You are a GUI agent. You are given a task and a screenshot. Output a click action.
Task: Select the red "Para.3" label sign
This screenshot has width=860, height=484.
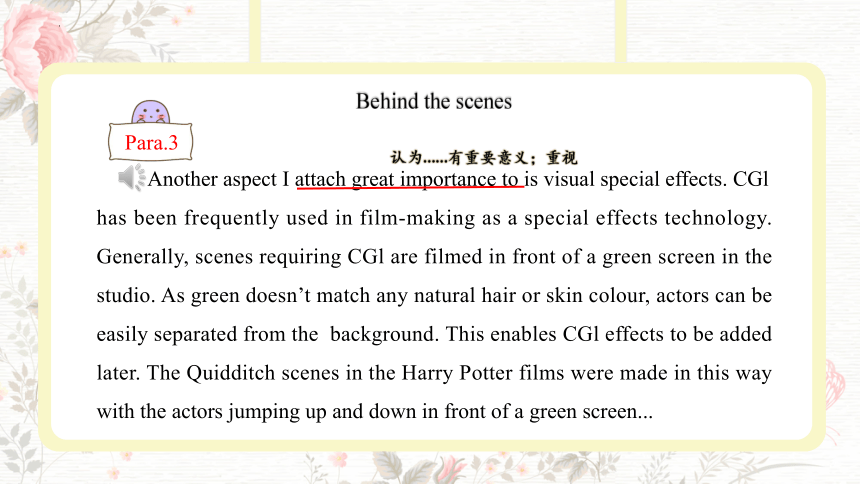(151, 143)
